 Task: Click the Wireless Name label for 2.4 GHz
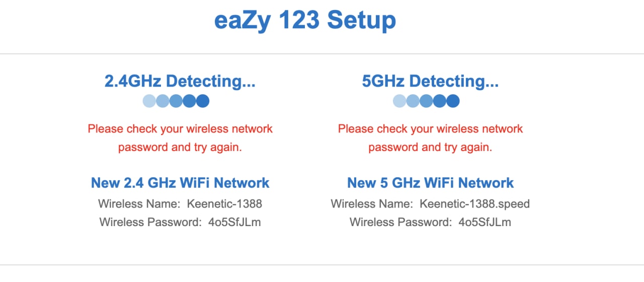[138, 204]
